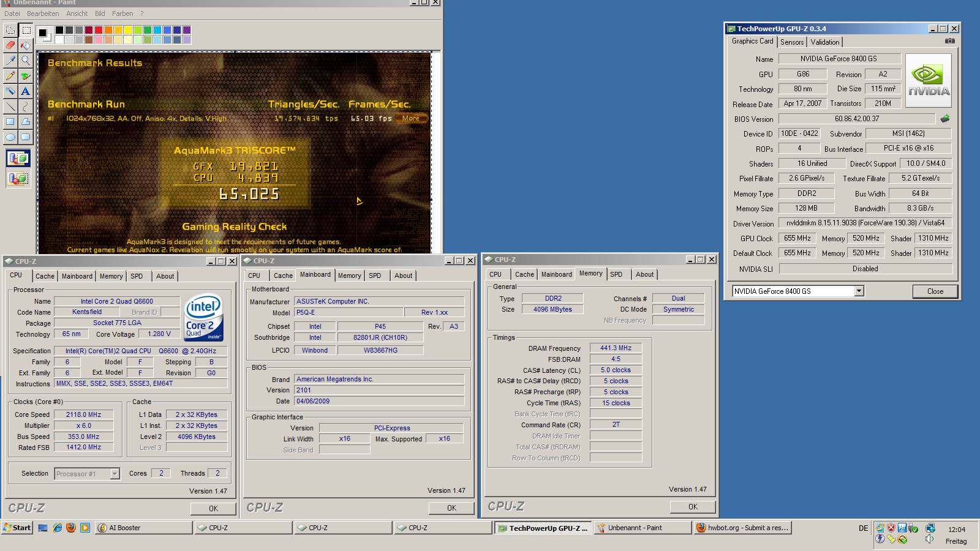
Task: Select the Magnifier tool in Paint
Action: coord(26,61)
